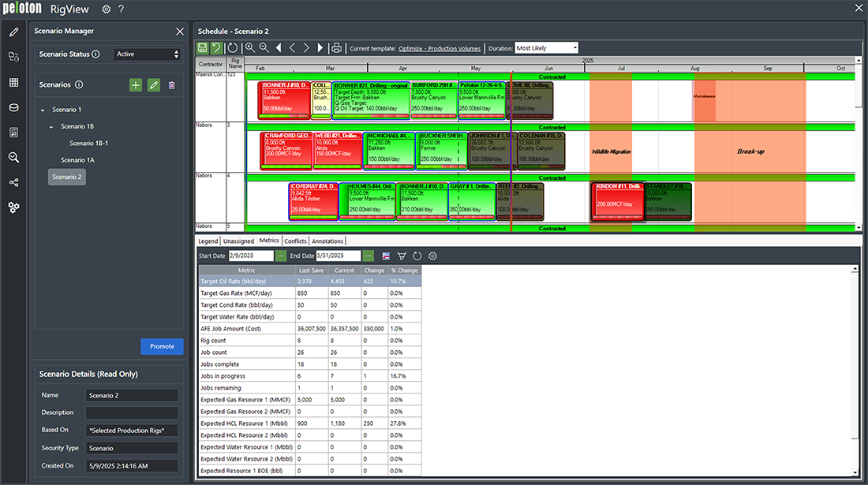The height and width of the screenshot is (485, 868).
Task: Select the grid view icon in left sidebar
Action: [13, 84]
